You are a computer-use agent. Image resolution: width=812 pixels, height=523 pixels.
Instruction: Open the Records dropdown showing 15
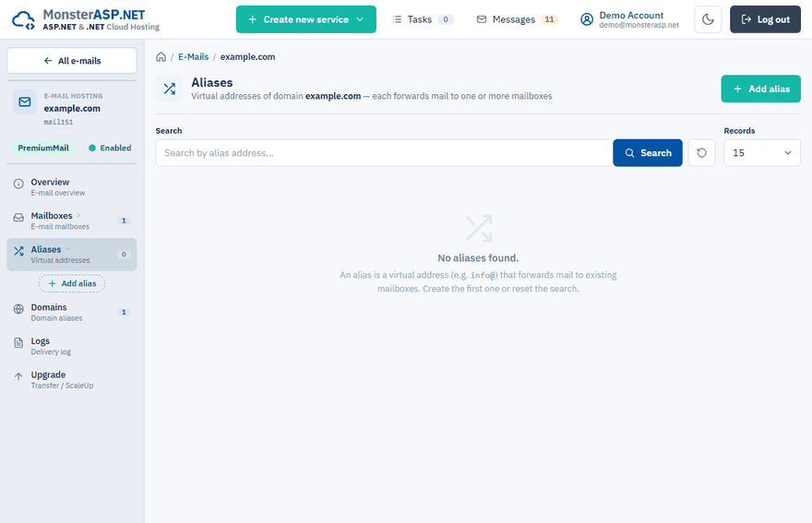pos(762,153)
